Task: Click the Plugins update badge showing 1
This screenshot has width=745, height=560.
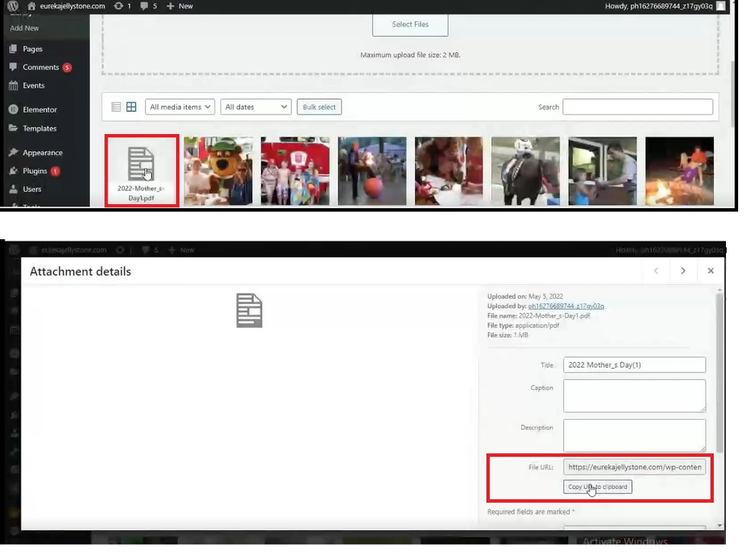Action: (x=55, y=171)
